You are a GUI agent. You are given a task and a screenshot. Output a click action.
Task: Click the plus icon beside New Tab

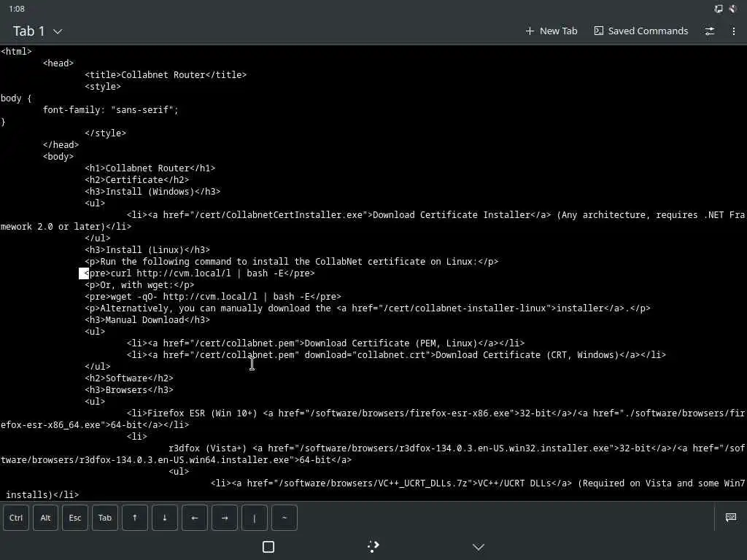pos(530,31)
